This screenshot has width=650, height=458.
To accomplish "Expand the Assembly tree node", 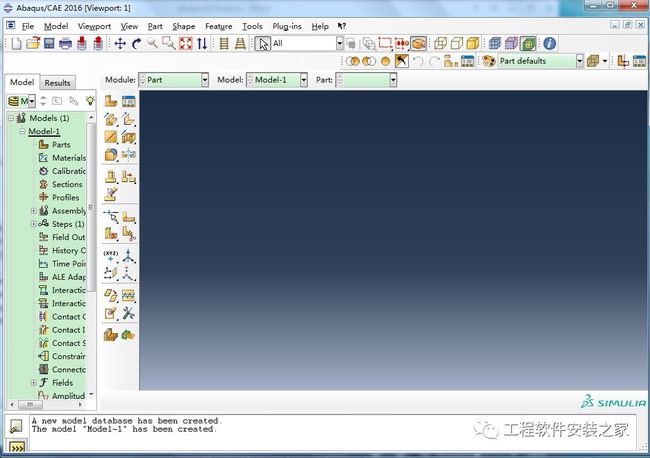I will pos(34,211).
